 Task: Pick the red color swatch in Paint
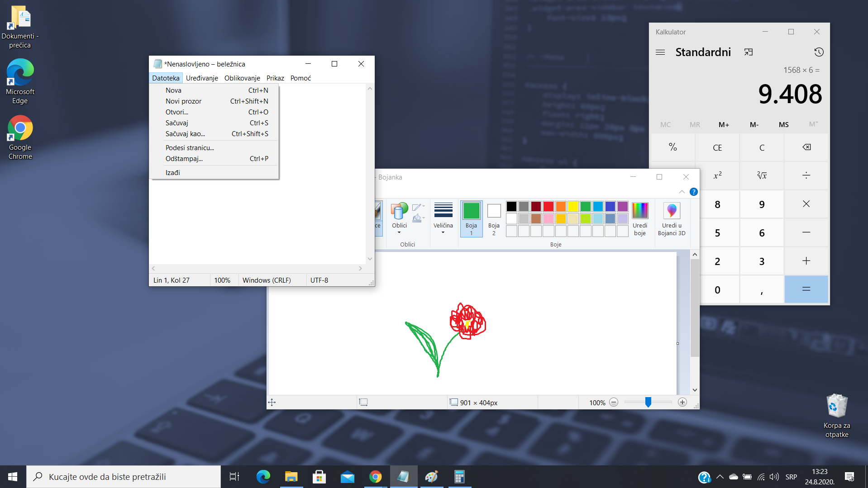click(548, 207)
